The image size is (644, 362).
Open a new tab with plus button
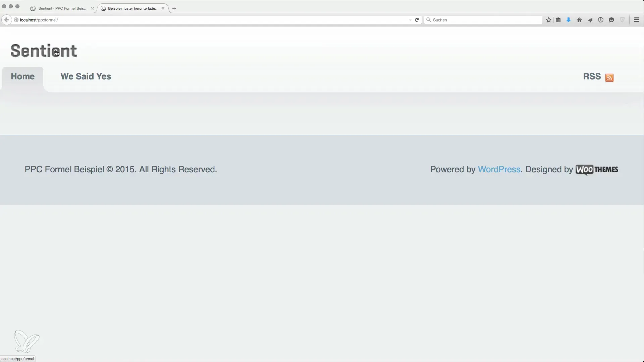(x=174, y=8)
